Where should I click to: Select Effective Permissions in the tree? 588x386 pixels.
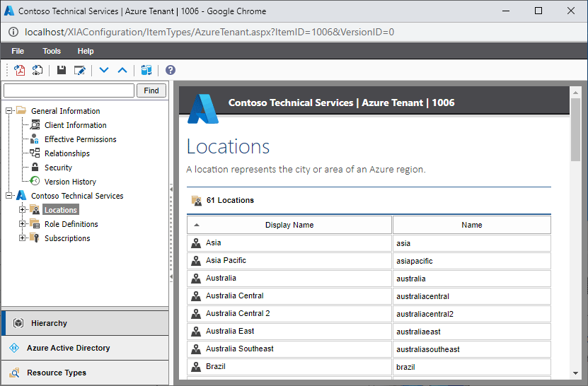(80, 139)
